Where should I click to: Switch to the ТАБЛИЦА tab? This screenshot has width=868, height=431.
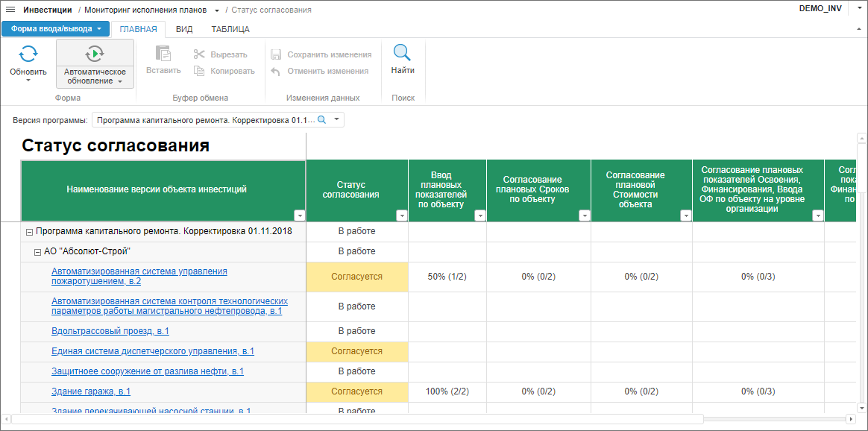pos(230,29)
